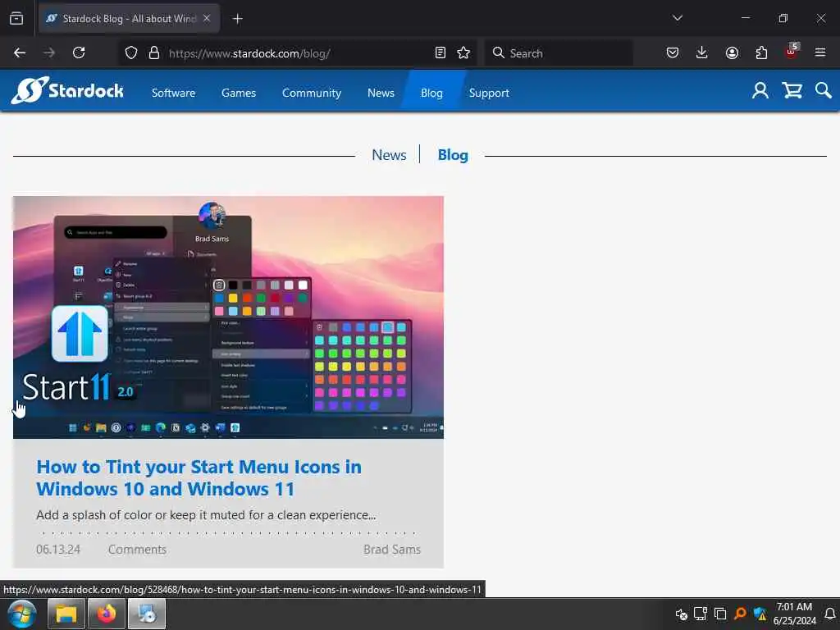Toggle reader view icon
The image size is (840, 630).
point(441,53)
